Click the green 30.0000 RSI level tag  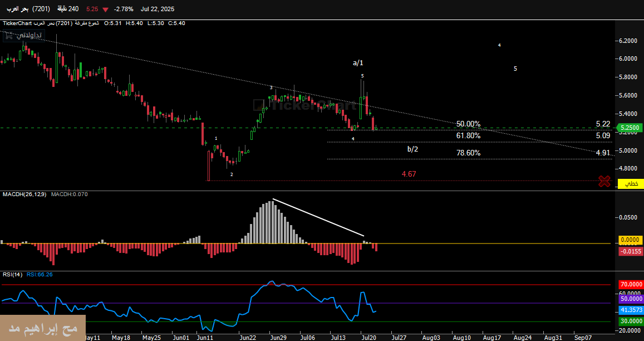tap(631, 321)
